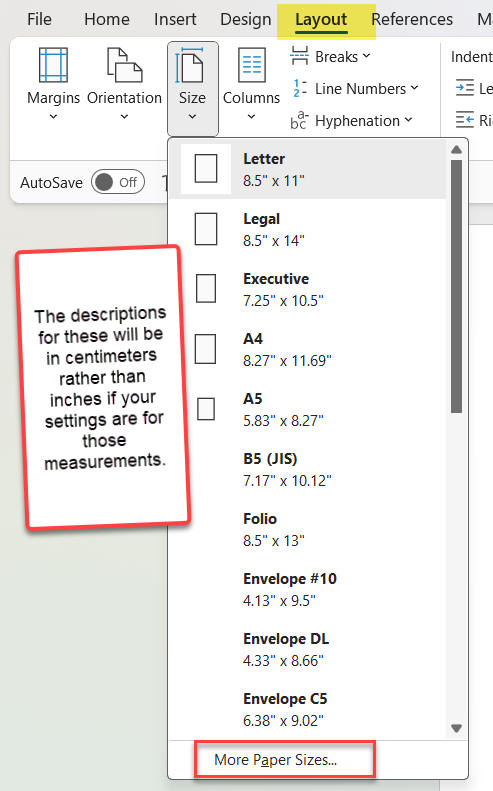Expand the Breaks dropdown arrow
The height and width of the screenshot is (791, 493).
[366, 55]
